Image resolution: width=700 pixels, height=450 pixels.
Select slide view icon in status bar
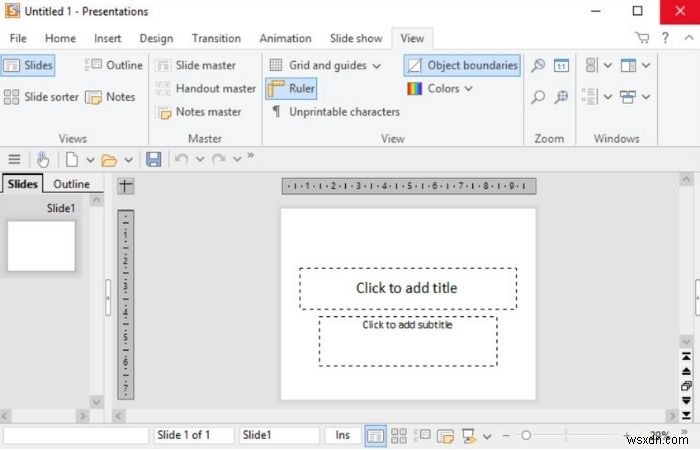pyautogui.click(x=375, y=436)
